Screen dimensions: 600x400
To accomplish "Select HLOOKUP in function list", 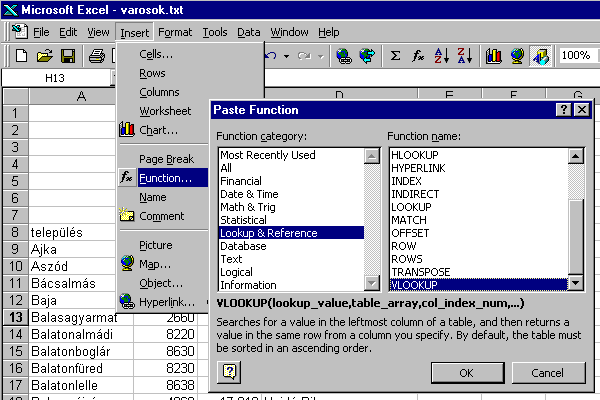I will pos(478,155).
